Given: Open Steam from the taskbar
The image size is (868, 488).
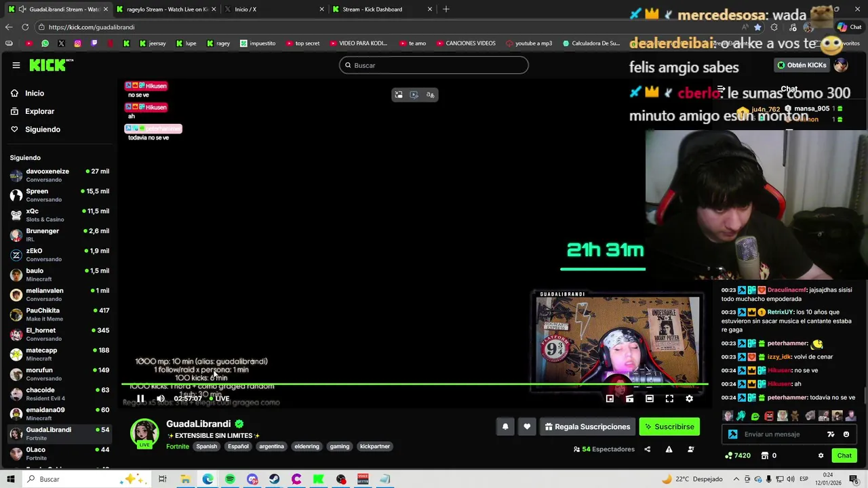Looking at the screenshot, I should [274, 479].
